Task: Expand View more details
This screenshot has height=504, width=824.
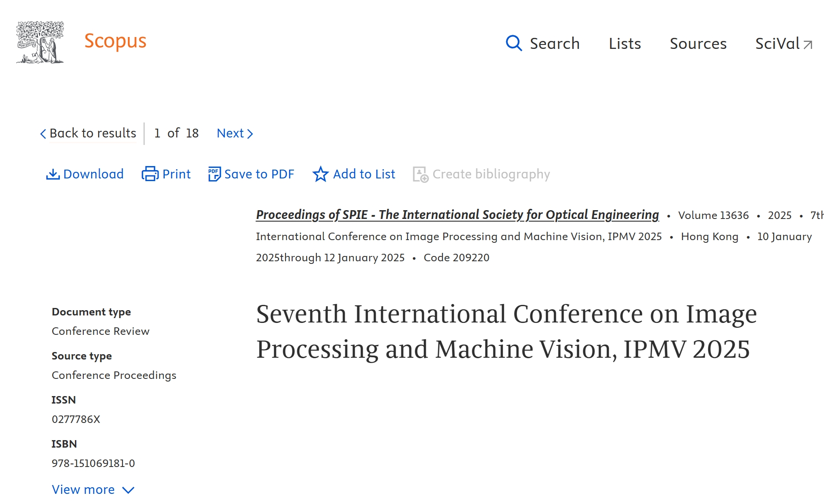Action: (x=93, y=489)
